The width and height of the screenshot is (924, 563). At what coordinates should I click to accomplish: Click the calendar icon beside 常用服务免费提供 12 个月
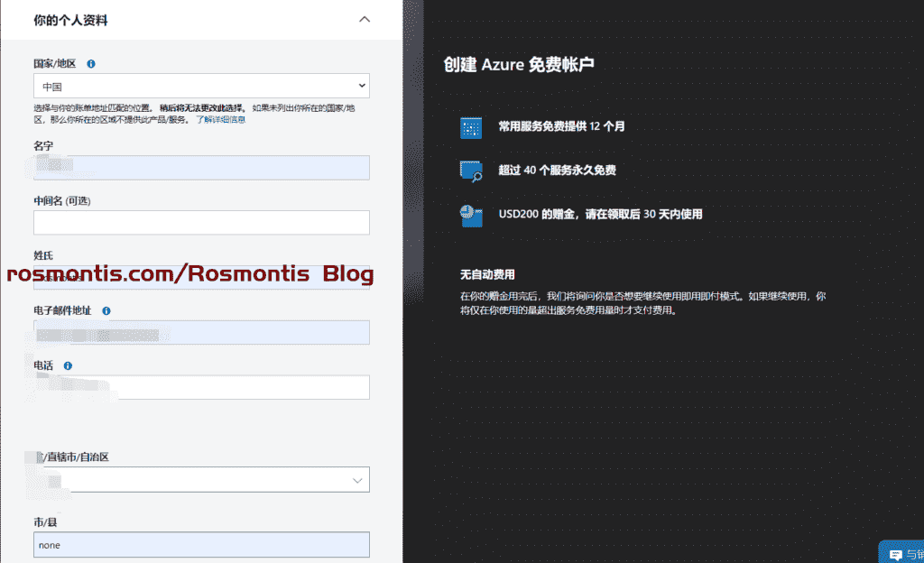pyautogui.click(x=471, y=127)
